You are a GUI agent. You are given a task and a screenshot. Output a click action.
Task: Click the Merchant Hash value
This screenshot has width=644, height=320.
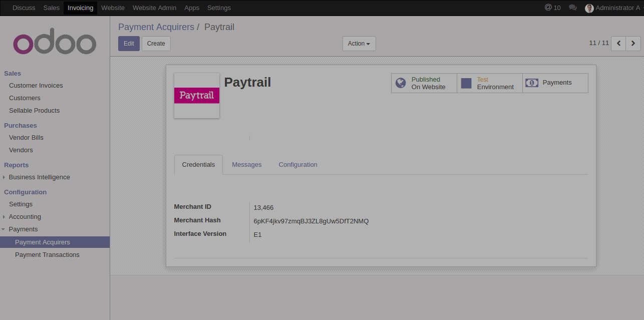tap(311, 221)
